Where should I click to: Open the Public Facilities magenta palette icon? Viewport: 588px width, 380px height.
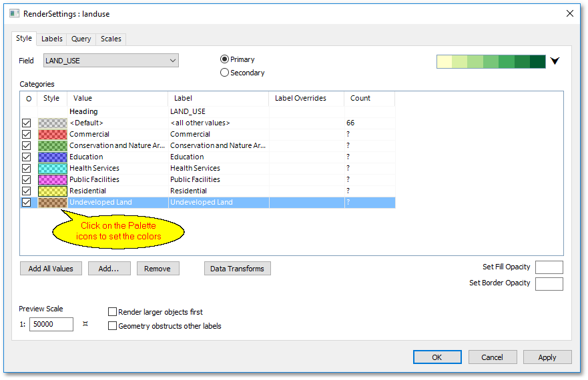[53, 179]
